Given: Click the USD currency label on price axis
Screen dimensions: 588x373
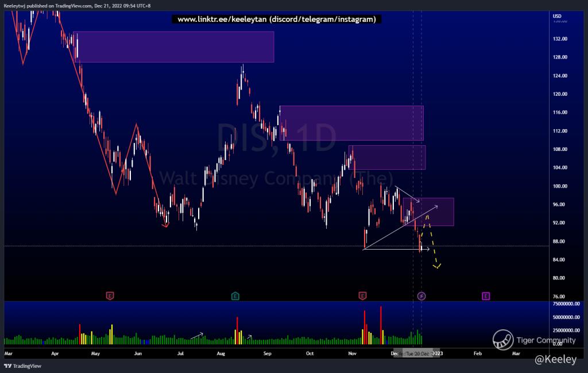Looking at the screenshot, I should (557, 16).
